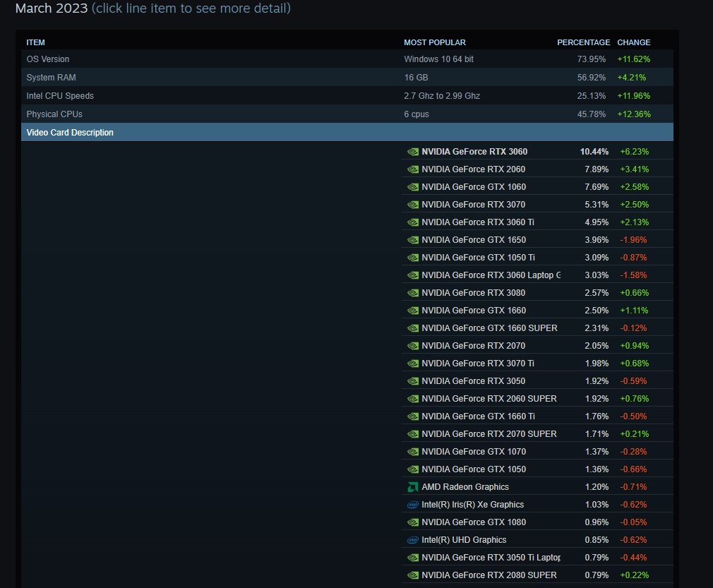The image size is (713, 588).
Task: Click the 10.44% RTX 3060 percentage
Action: (594, 152)
